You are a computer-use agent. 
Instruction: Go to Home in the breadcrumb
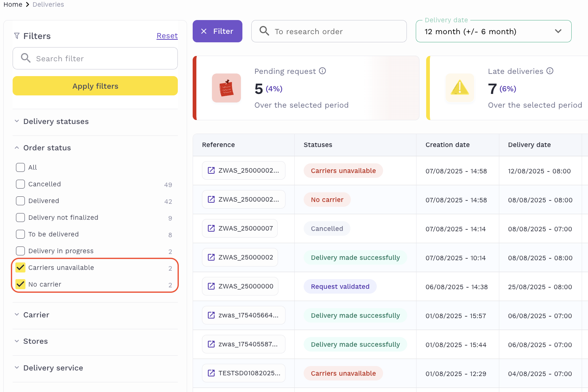click(13, 4)
